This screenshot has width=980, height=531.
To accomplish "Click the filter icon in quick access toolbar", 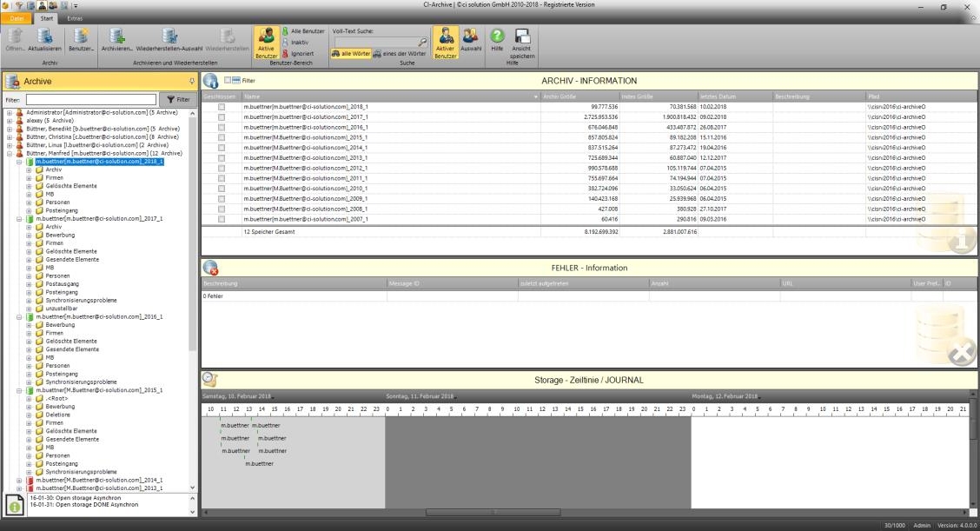I will click(19, 5).
